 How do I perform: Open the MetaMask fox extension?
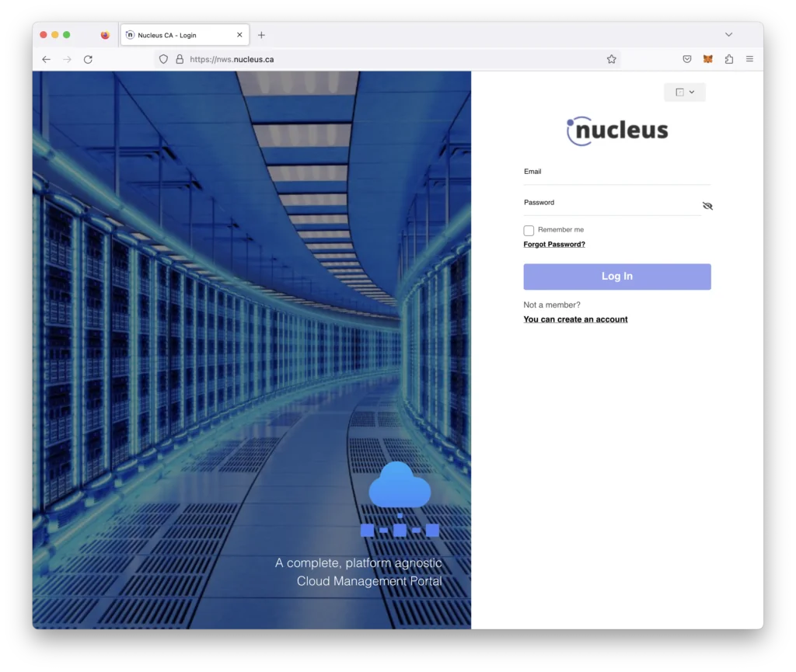tap(707, 59)
